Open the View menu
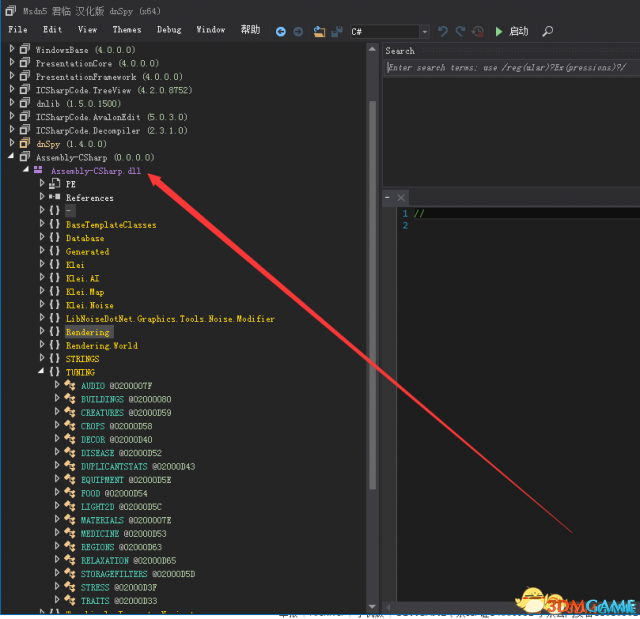Viewport: 640px width, 619px height. (87, 30)
